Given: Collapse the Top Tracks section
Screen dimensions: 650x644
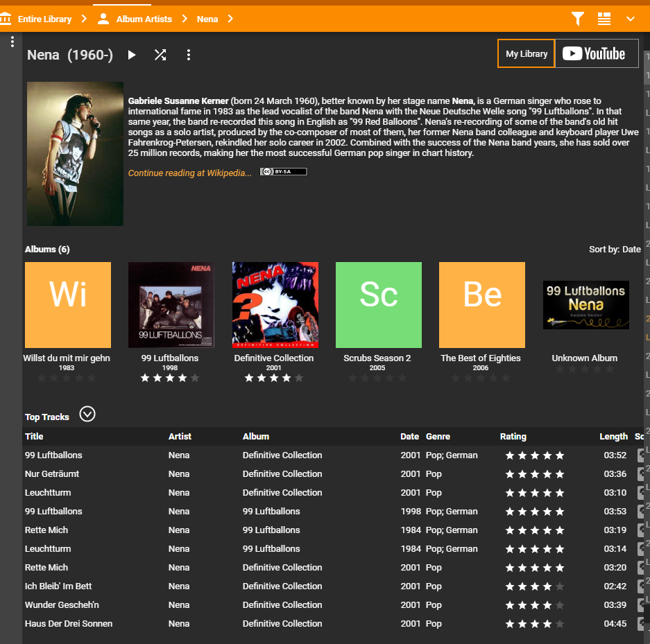Looking at the screenshot, I should click(87, 415).
